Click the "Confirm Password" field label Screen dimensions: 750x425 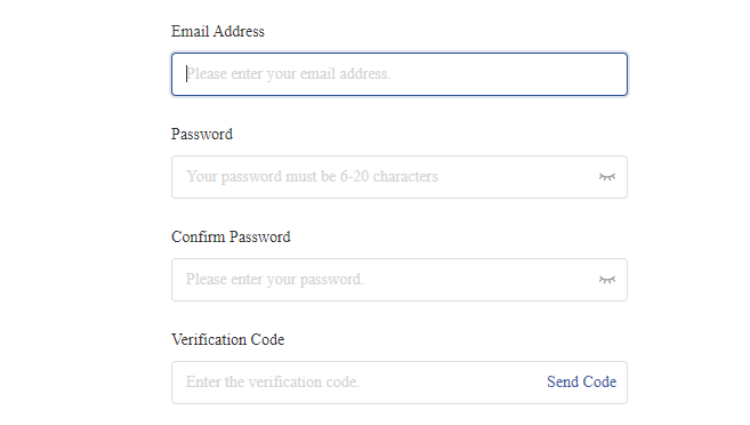tap(231, 237)
